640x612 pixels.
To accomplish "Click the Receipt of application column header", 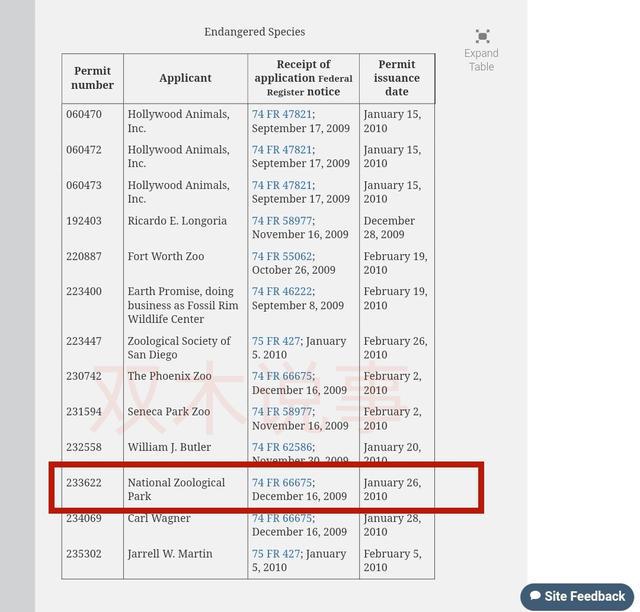I will (303, 78).
